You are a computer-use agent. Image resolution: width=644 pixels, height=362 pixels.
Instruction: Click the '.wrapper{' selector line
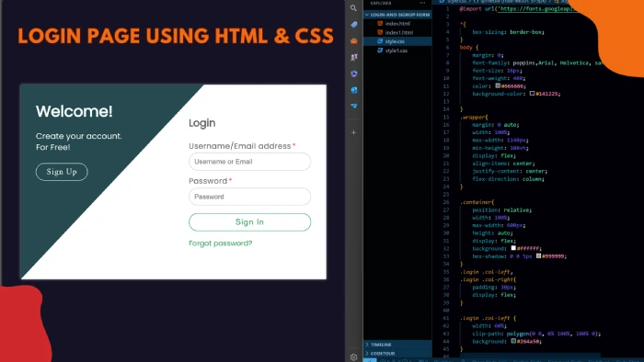(x=474, y=118)
